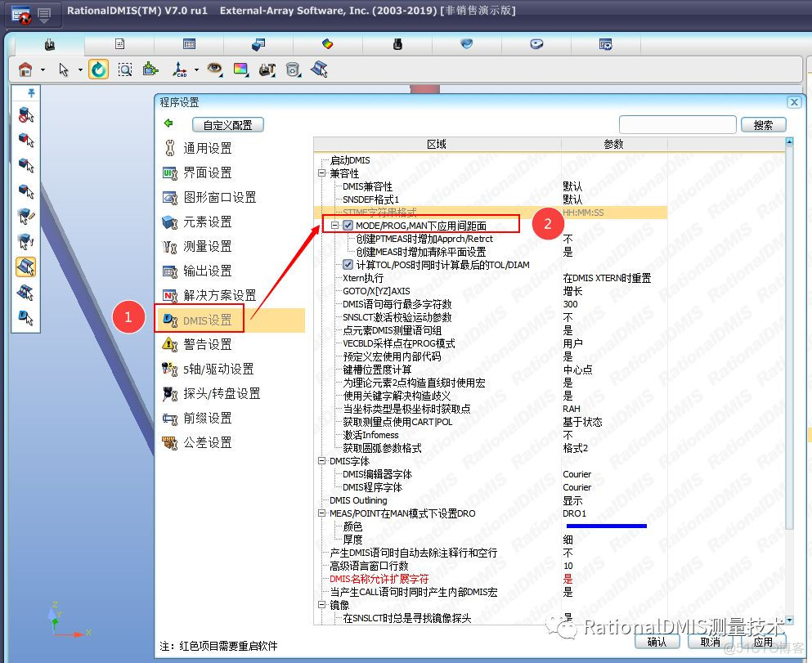
Task: Click the search text field
Action: (677, 125)
